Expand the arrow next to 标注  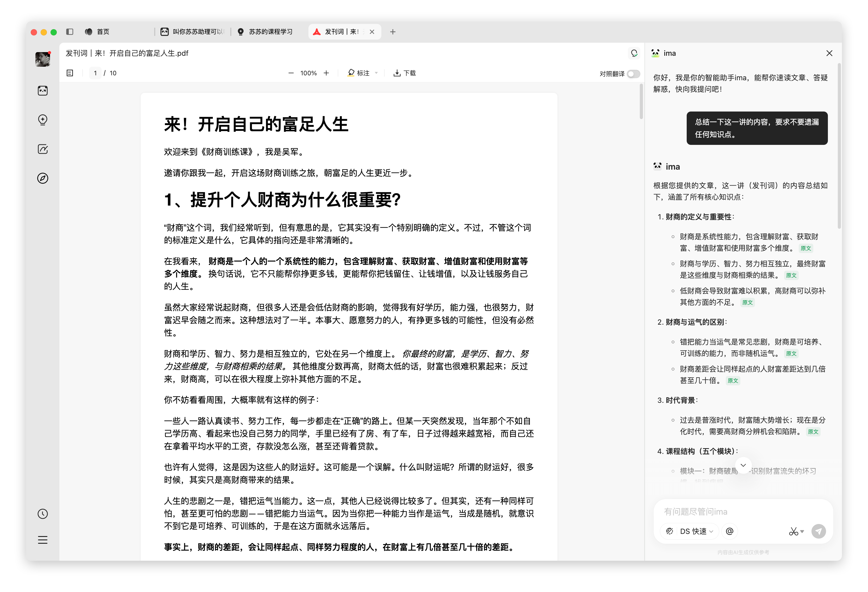pyautogui.click(x=376, y=73)
